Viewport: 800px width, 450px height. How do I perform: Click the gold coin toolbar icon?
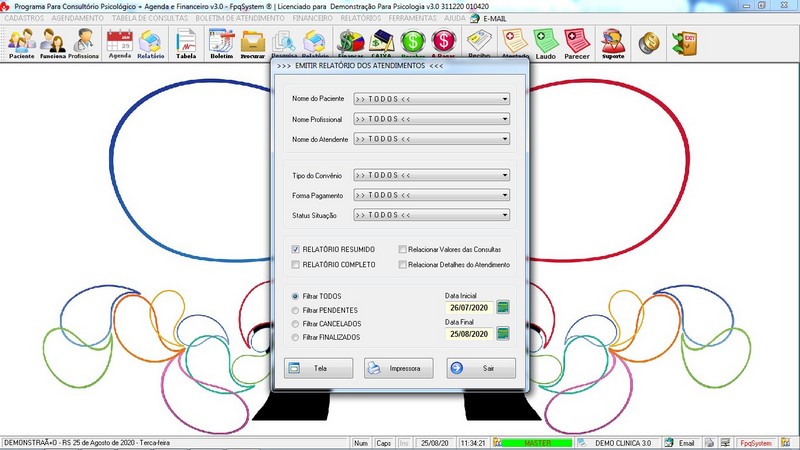(649, 43)
